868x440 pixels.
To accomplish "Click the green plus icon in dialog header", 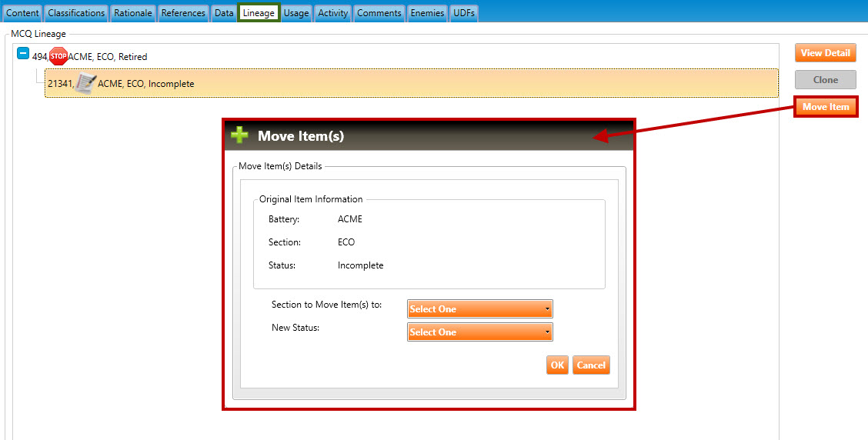I will (240, 135).
